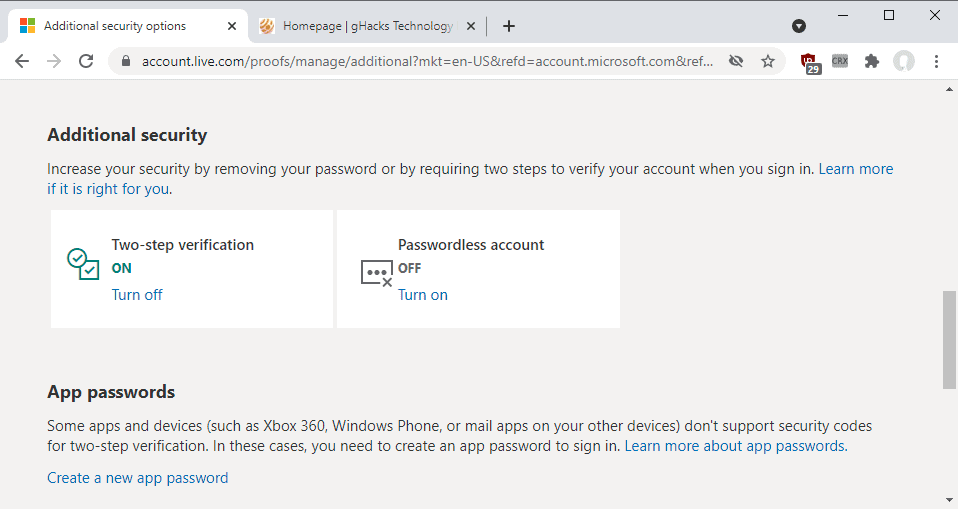This screenshot has height=509, width=958.
Task: Turn off Two-step verification
Action: (137, 295)
